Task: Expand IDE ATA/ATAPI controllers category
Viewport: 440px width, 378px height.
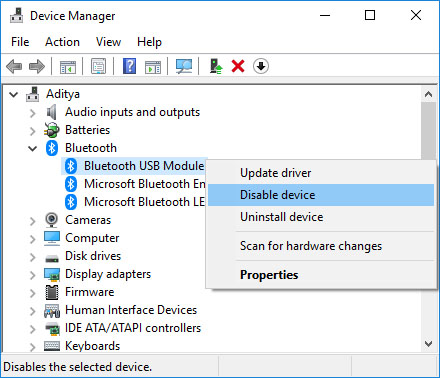Action: [x=32, y=329]
